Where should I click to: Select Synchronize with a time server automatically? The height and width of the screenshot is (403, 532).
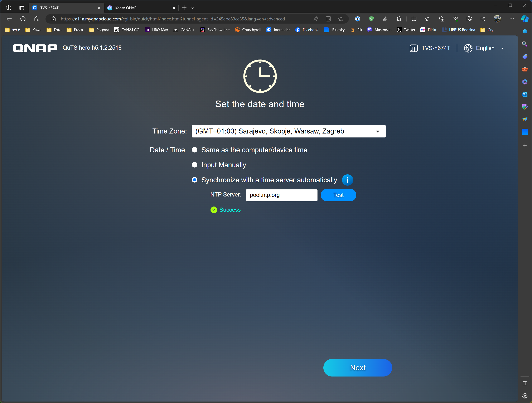point(195,180)
